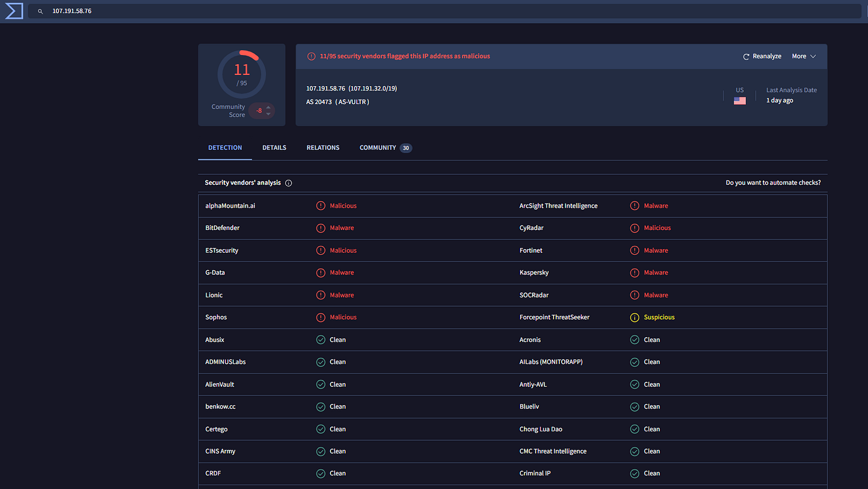Click the VirusTotal logo icon
This screenshot has height=489, width=868.
pyautogui.click(x=14, y=11)
